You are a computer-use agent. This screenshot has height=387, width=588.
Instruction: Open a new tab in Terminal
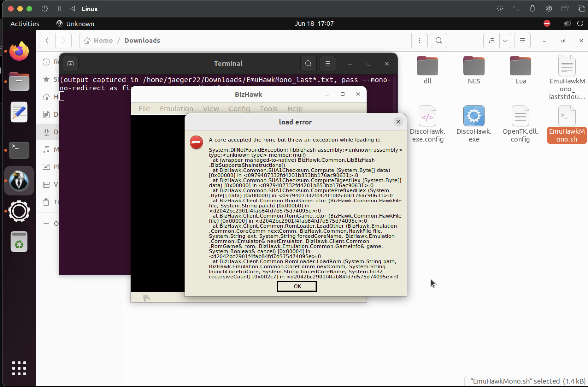(70, 64)
